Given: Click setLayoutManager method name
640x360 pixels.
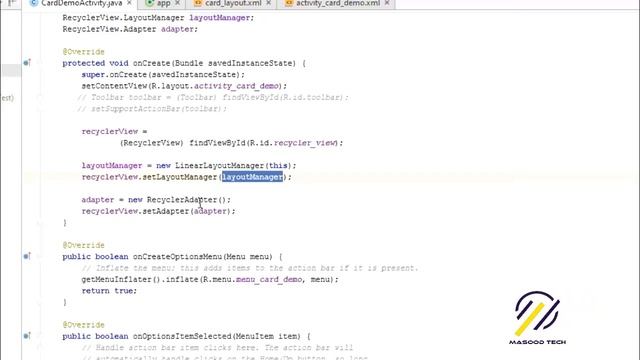Looking at the screenshot, I should pos(180,177).
